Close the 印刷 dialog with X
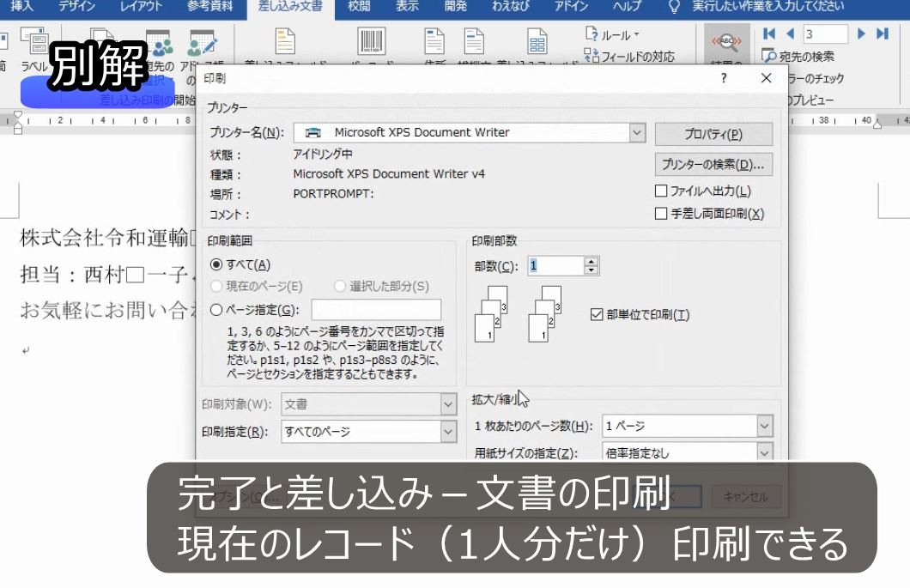 tap(766, 78)
